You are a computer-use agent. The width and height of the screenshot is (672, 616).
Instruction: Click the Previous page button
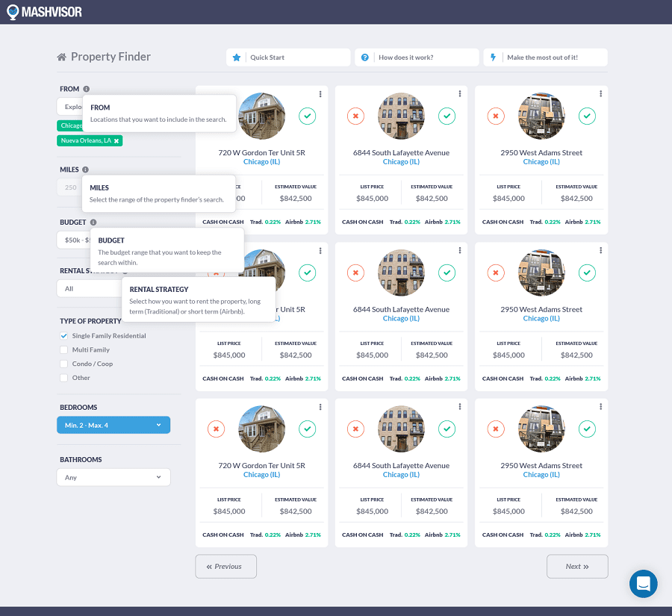click(x=225, y=566)
